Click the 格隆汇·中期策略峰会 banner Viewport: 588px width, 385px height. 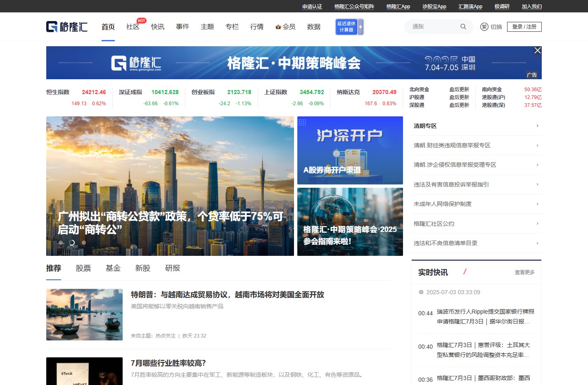pos(294,63)
